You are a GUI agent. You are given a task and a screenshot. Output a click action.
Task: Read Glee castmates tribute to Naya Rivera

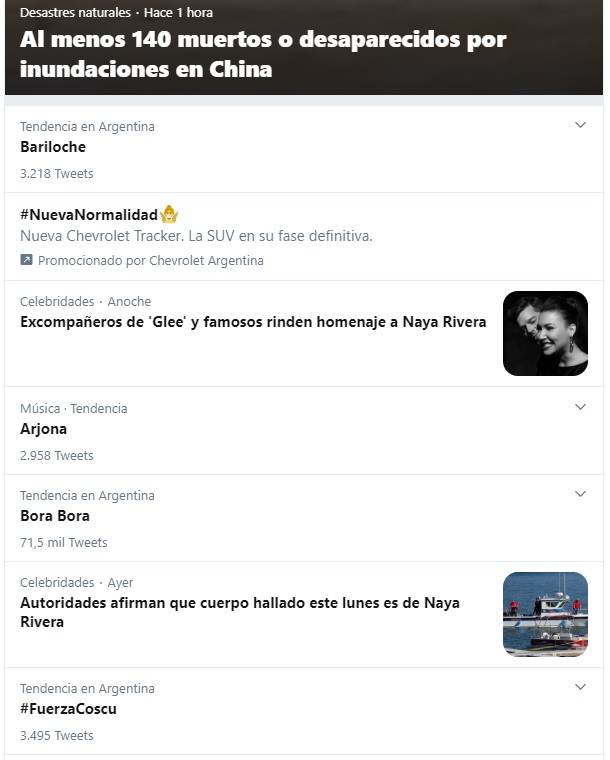(253, 322)
